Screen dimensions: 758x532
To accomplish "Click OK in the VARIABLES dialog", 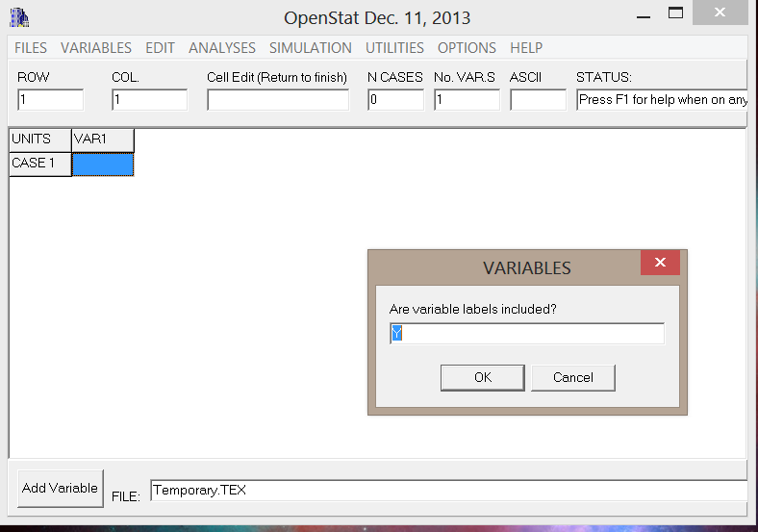I will (483, 377).
